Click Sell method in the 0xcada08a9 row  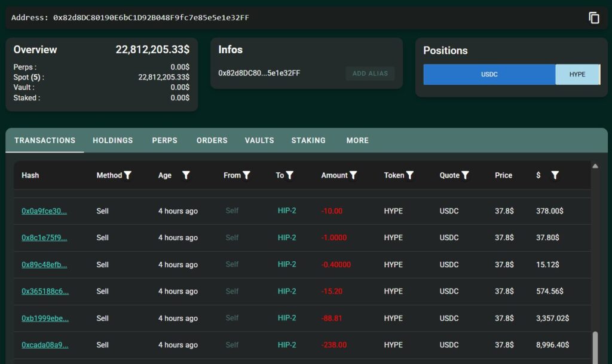click(x=102, y=345)
